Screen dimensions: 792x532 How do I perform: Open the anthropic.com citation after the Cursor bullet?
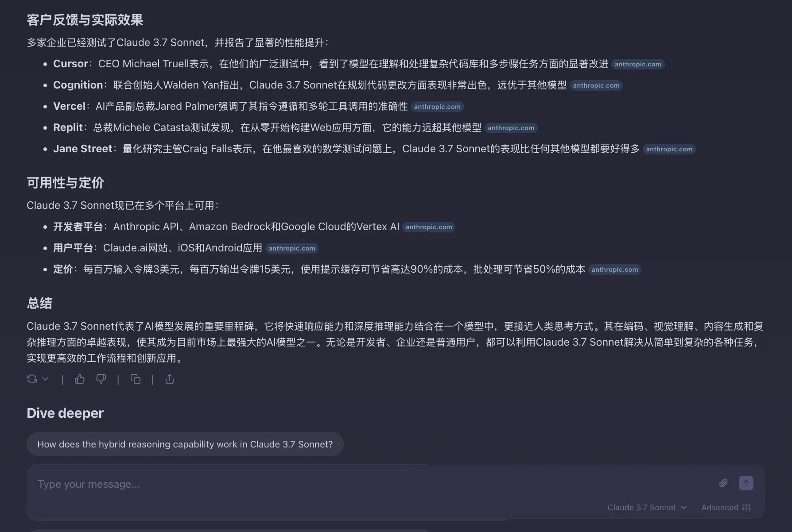coord(638,64)
